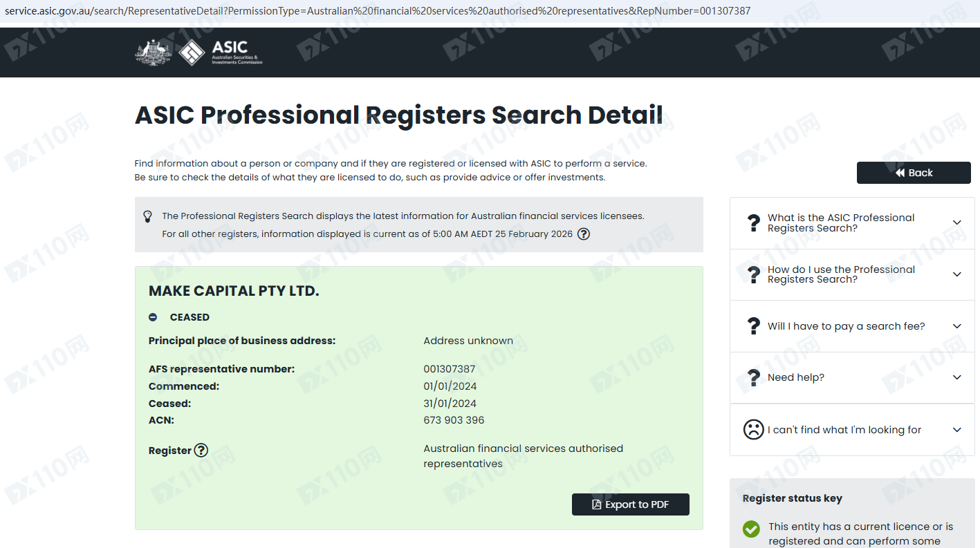Click the commenced date 01/01/2024

click(450, 386)
